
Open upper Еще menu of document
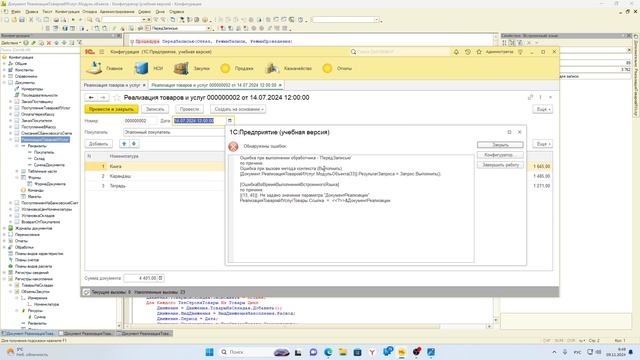(x=542, y=109)
